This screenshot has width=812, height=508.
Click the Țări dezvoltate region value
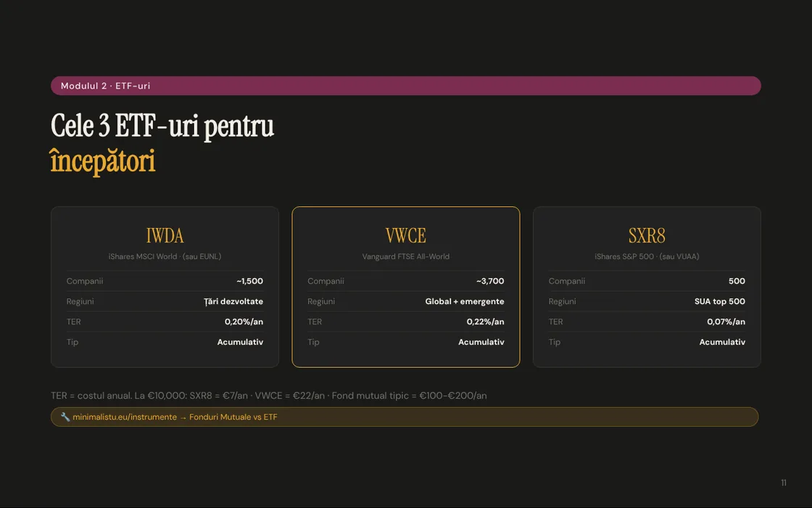pyautogui.click(x=233, y=301)
